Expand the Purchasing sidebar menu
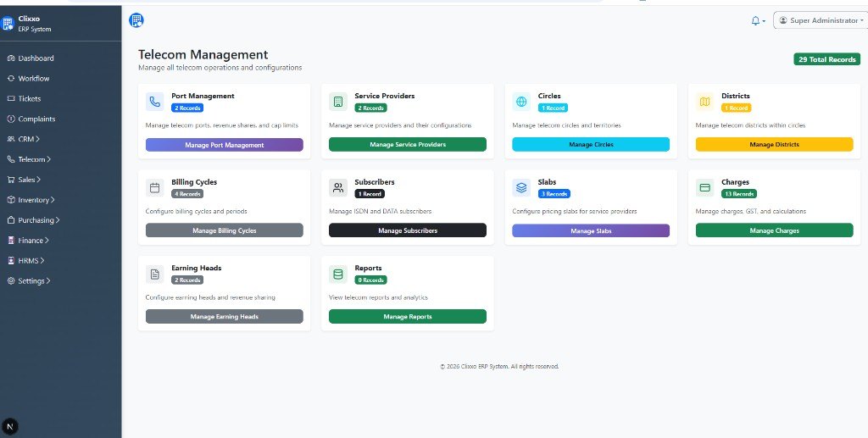 click(x=33, y=220)
